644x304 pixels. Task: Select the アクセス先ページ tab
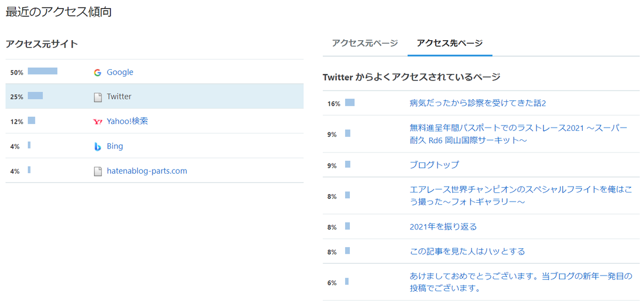[x=450, y=43]
